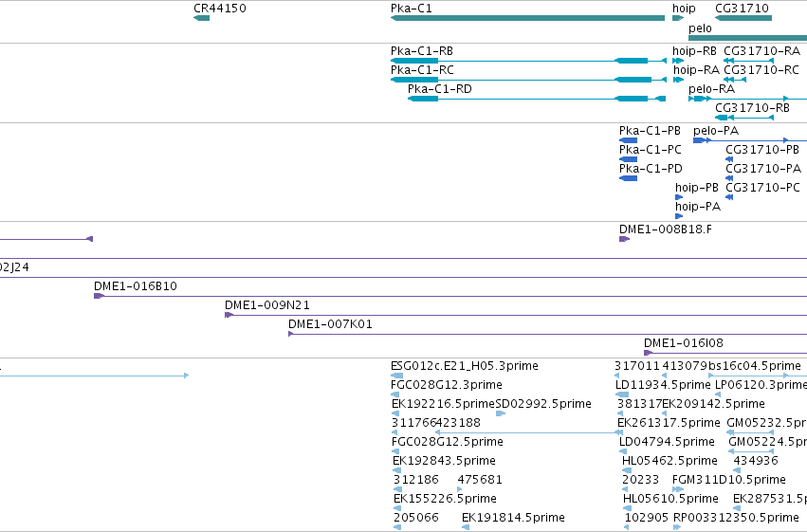
Task: Select clone DME1-008B18.F
Action: [x=624, y=239]
